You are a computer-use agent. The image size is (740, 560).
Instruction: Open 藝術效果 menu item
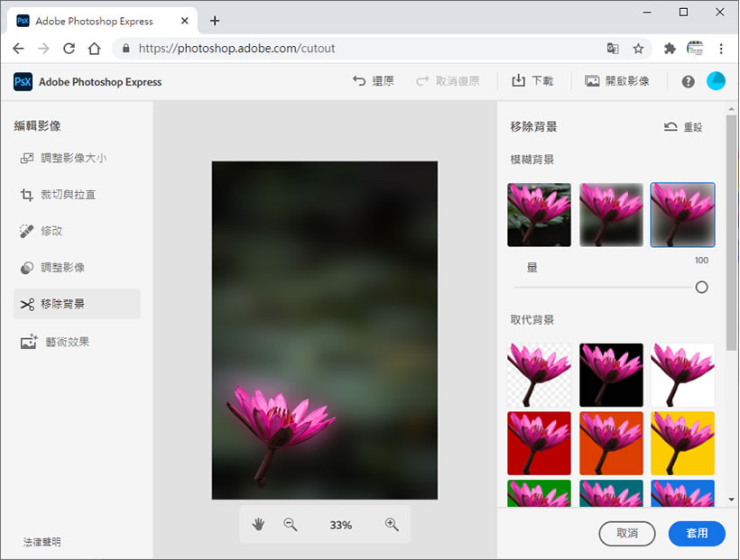coord(77,342)
